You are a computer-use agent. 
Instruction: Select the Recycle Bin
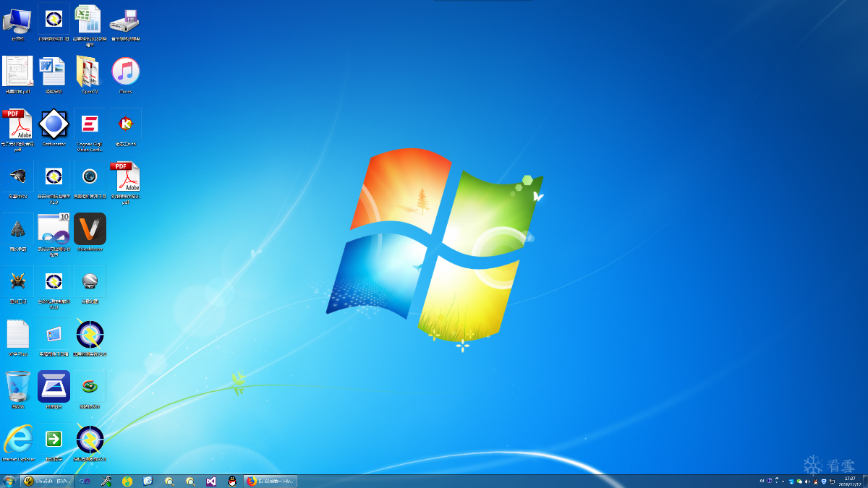pos(17,390)
